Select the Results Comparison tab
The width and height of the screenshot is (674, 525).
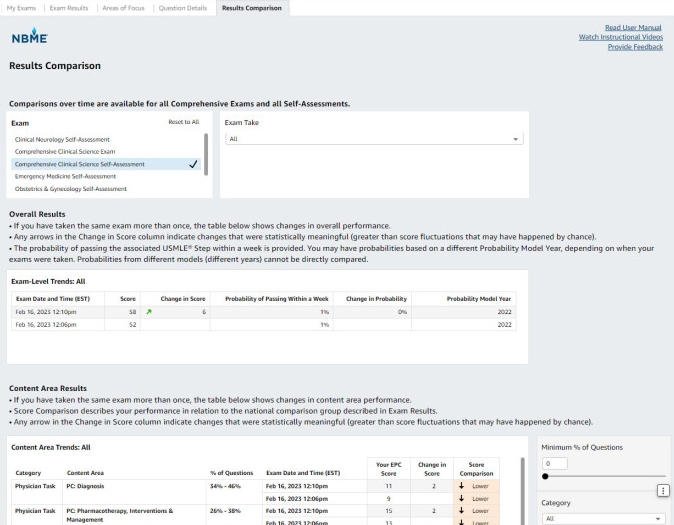252,8
